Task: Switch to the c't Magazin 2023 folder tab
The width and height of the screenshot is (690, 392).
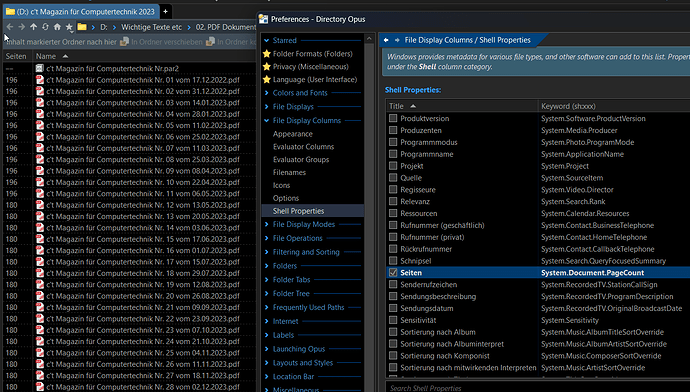Action: coord(81,11)
